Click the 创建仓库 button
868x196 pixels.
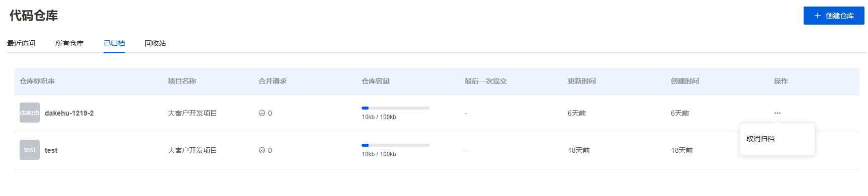pos(834,16)
